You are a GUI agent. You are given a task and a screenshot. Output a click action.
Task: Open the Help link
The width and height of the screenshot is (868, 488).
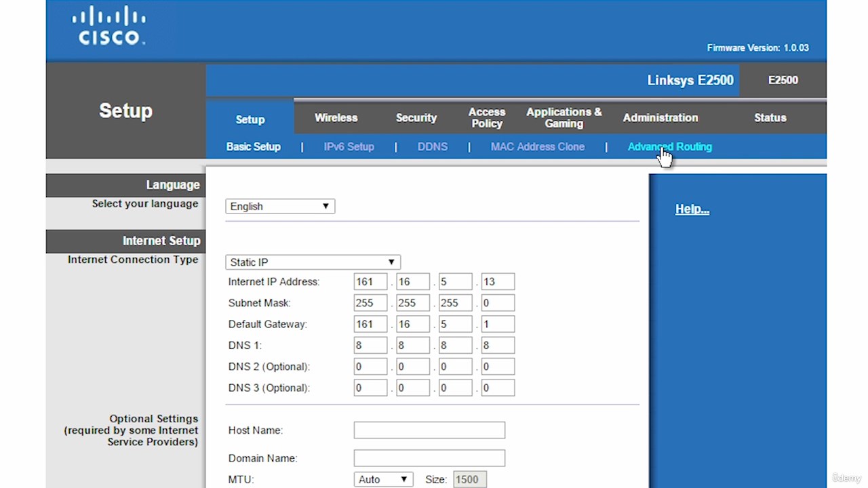pyautogui.click(x=692, y=209)
